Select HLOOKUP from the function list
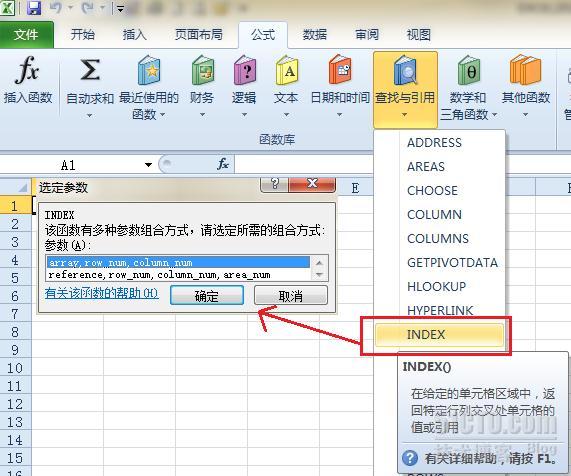The height and width of the screenshot is (476, 571). [x=440, y=287]
